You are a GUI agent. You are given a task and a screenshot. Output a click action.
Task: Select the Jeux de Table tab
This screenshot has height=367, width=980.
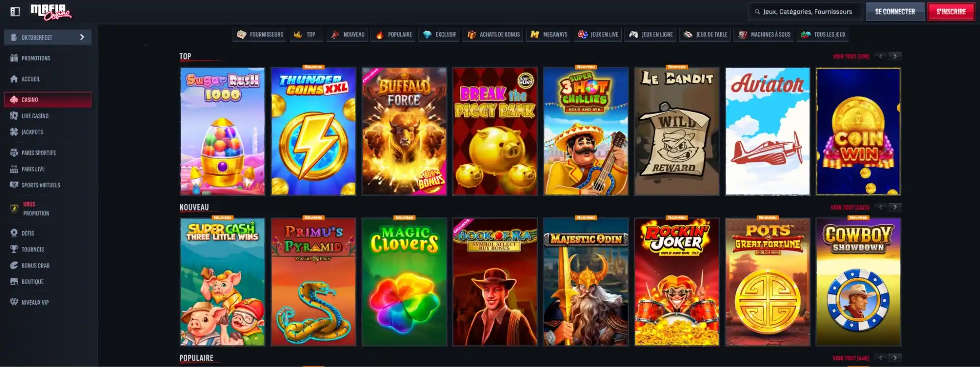click(x=705, y=34)
